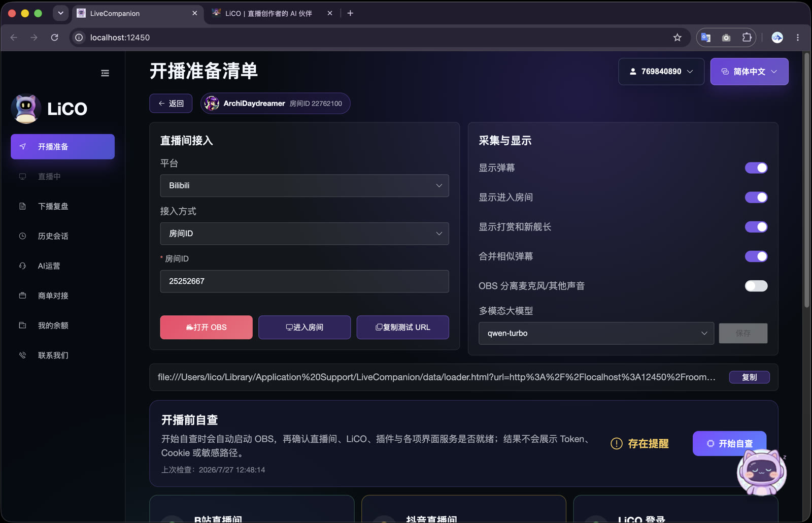Click the 返回 back button
This screenshot has height=523, width=812.
171,104
